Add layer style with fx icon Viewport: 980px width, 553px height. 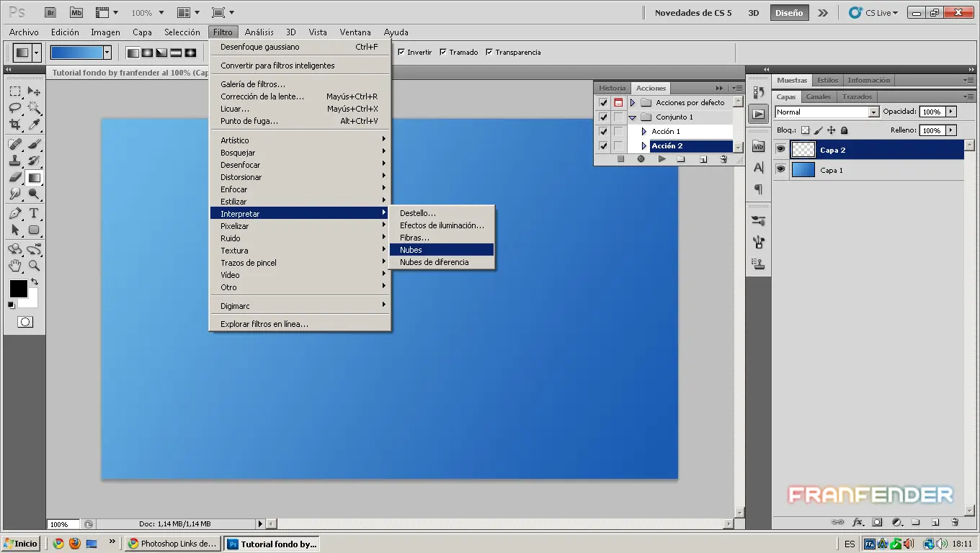pos(857,522)
